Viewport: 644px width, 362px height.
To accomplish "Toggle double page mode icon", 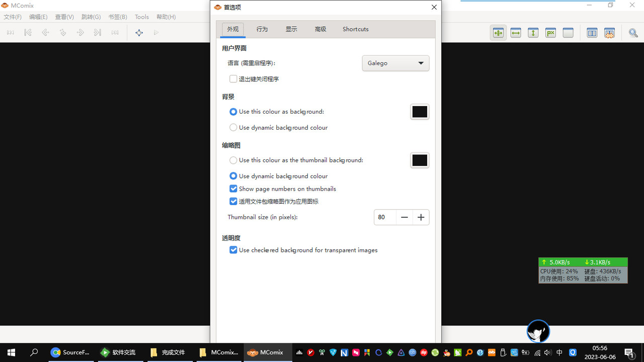I will click(x=592, y=33).
